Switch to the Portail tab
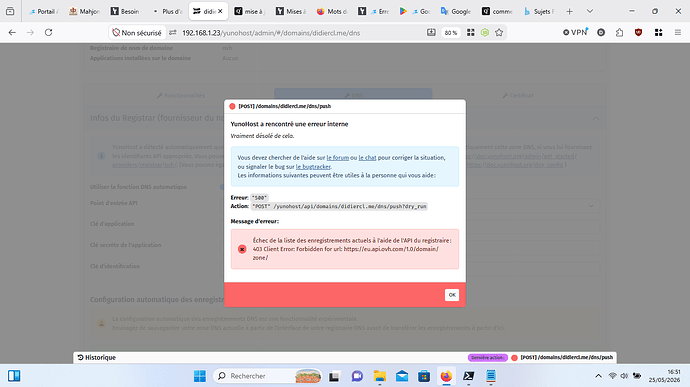 [x=43, y=11]
